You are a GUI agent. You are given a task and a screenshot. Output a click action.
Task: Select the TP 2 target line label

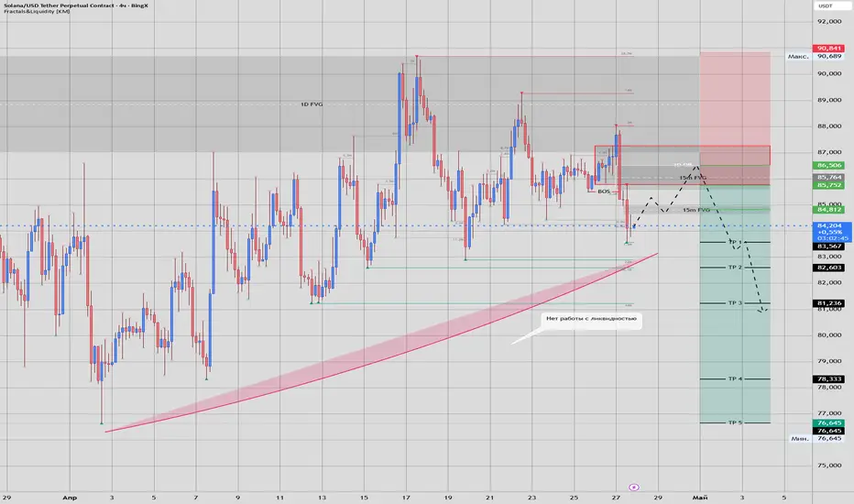point(735,268)
